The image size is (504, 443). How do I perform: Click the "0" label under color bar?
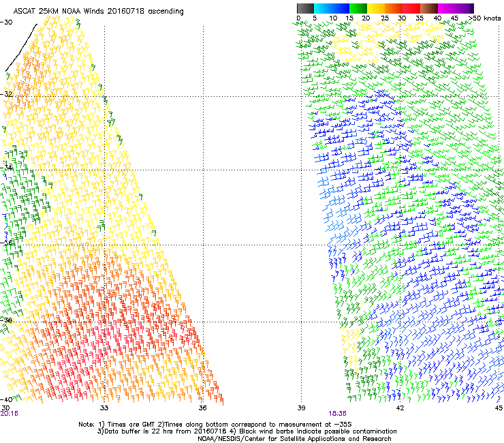click(x=298, y=18)
